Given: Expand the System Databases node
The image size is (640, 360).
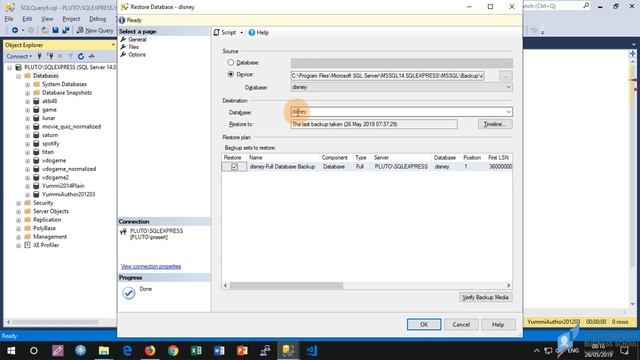Looking at the screenshot, I should pyautogui.click(x=27, y=84).
